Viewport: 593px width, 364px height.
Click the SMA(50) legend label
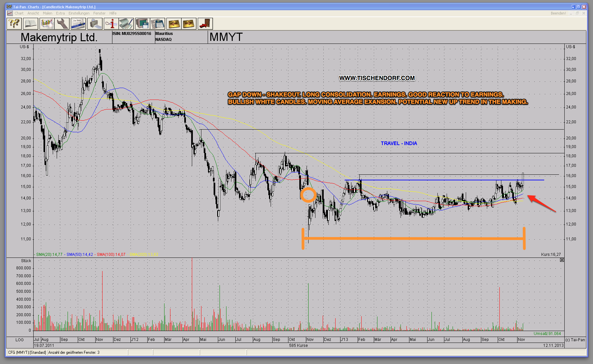pos(79,255)
